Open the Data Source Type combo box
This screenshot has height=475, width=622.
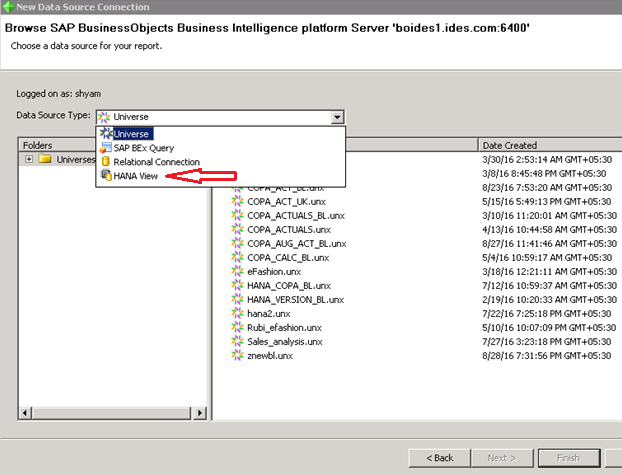pos(218,117)
